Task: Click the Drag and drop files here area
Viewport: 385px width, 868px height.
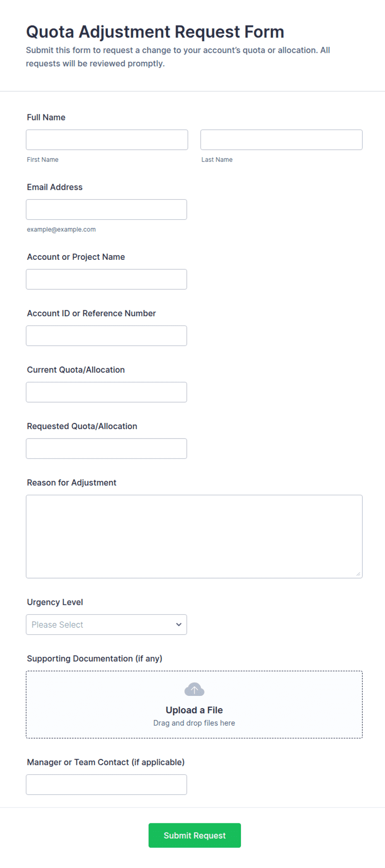Action: (x=194, y=723)
